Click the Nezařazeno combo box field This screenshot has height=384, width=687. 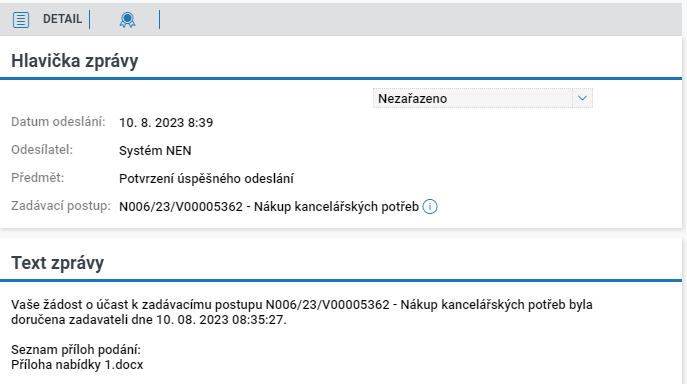pos(482,98)
